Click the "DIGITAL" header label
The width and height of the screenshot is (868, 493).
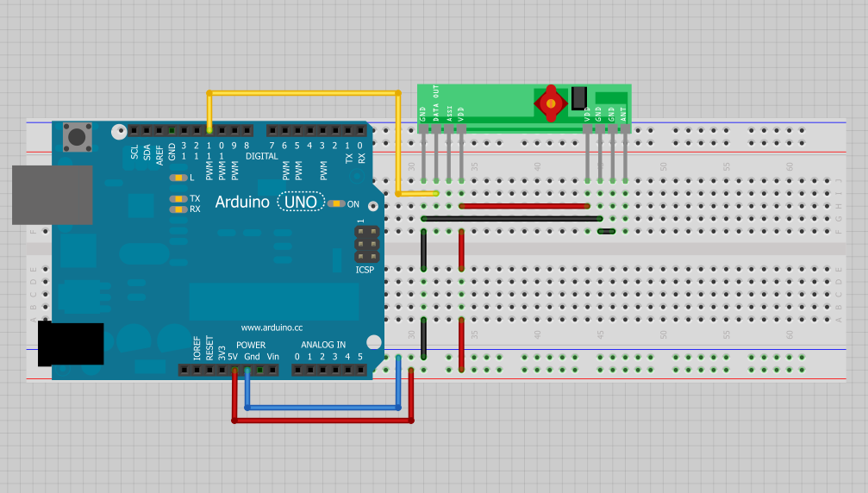point(262,156)
